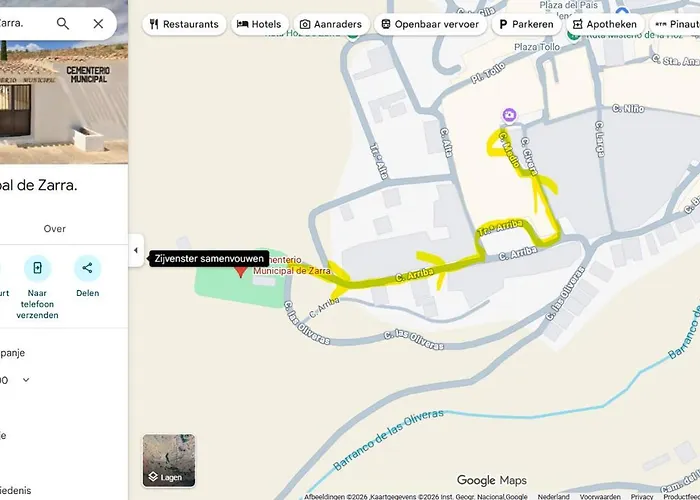Viewport: 700px width, 500px height.
Task: Click the Plaza Tollo map label
Action: (x=537, y=47)
